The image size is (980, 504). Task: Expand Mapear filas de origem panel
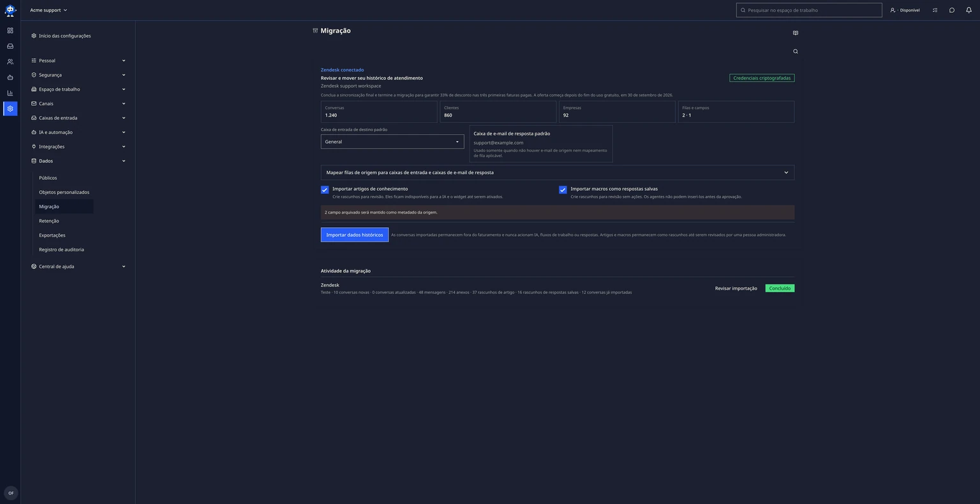pos(558,172)
